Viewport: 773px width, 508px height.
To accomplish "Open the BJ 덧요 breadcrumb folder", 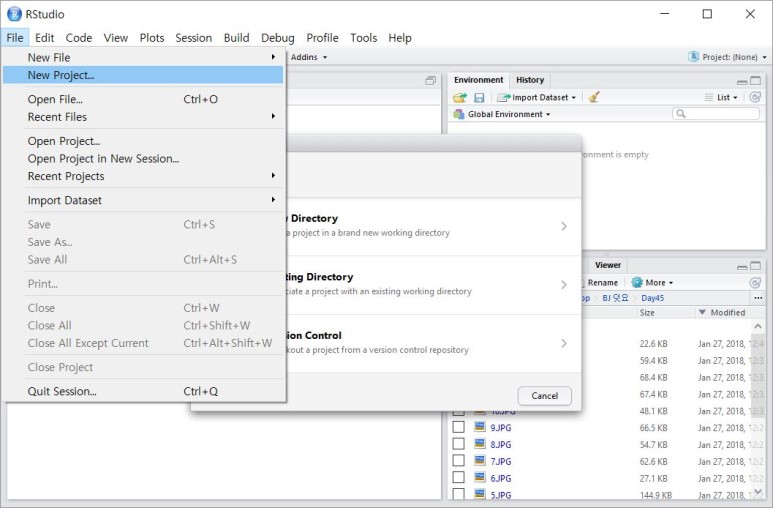I will tap(615, 298).
